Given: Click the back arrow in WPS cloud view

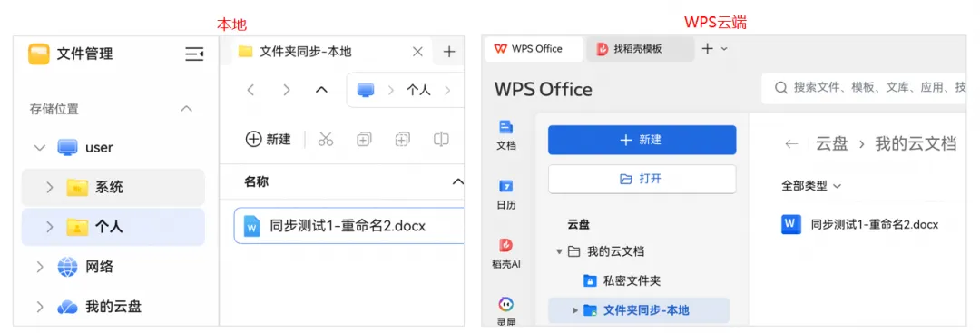Looking at the screenshot, I should click(791, 143).
